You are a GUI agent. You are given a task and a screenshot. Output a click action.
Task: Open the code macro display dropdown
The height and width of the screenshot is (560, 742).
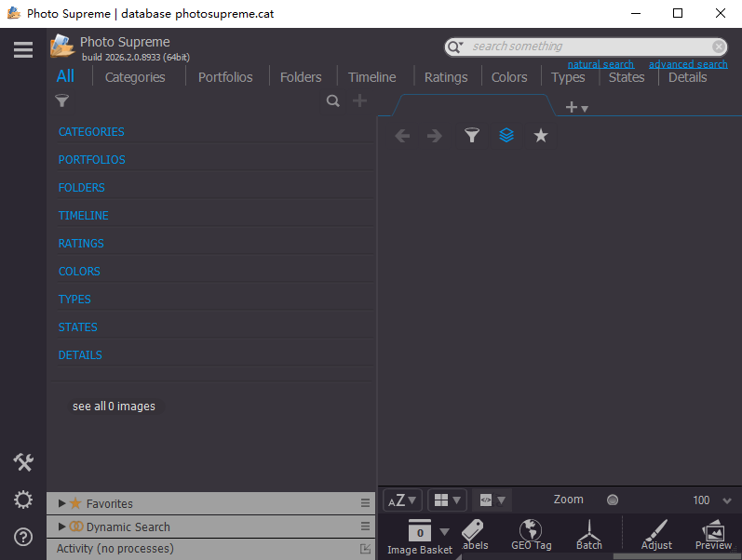point(492,500)
